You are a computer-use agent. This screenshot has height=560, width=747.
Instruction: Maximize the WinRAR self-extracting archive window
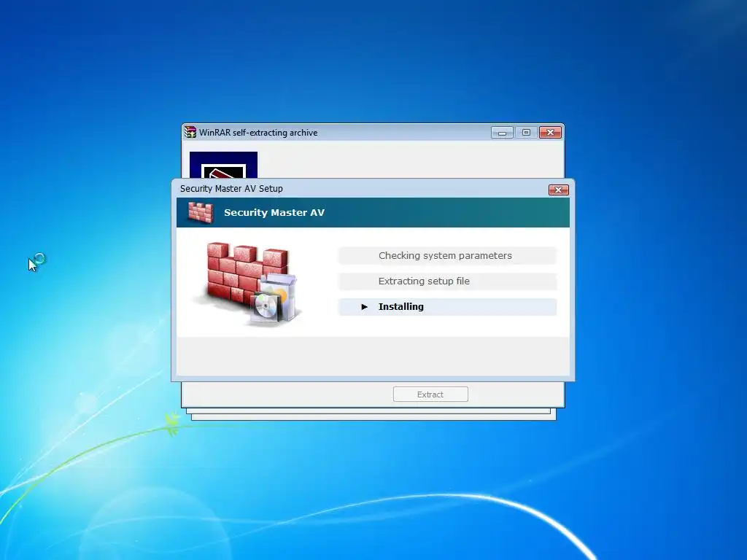[526, 133]
